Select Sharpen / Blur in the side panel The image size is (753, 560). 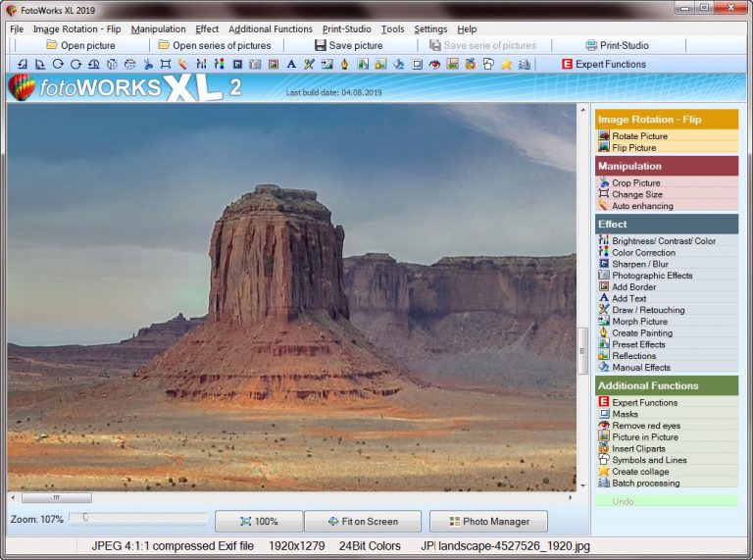pyautogui.click(x=667, y=264)
